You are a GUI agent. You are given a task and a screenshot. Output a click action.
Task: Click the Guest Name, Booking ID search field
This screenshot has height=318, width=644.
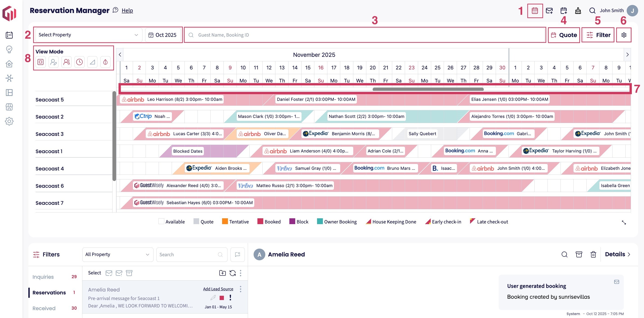(x=365, y=35)
